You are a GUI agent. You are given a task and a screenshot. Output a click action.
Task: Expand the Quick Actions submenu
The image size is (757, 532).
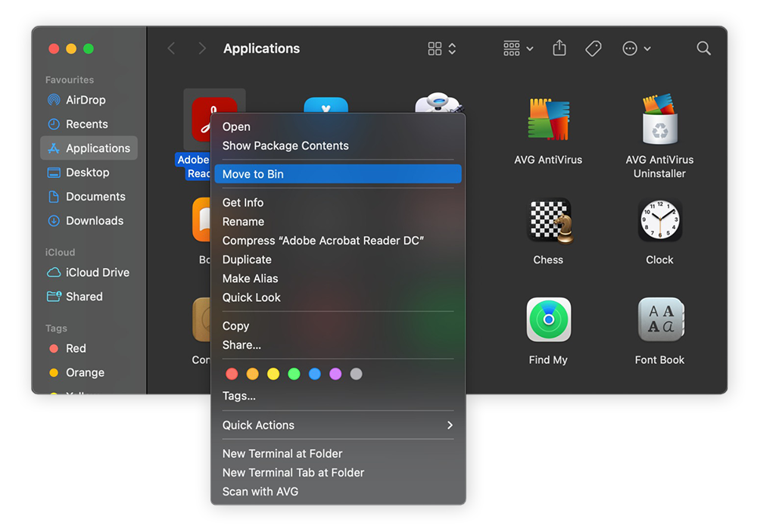[x=338, y=425]
